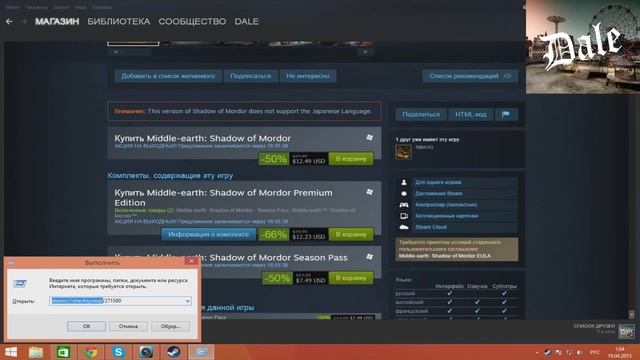Image resolution: width=640 pixels, height=360 pixels.
Task: Open Middle-earth: Shadow of Mordor EULA link
Action: pos(445,256)
